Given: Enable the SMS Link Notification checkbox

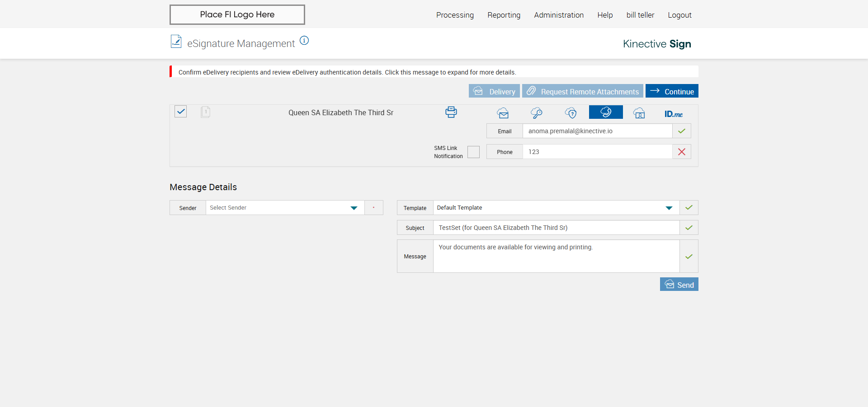Looking at the screenshot, I should pos(473,152).
